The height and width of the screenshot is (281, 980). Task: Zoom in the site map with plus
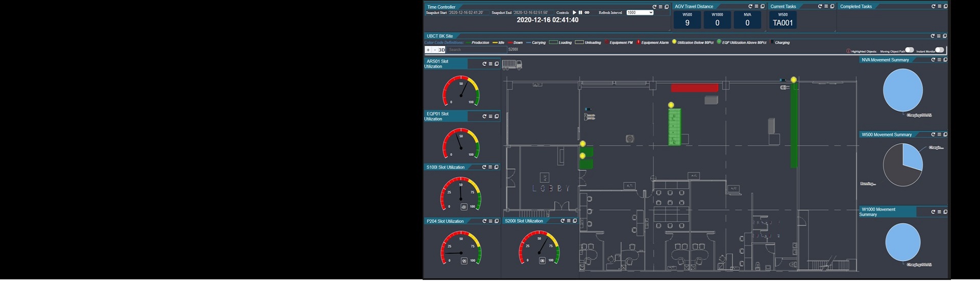[428, 50]
